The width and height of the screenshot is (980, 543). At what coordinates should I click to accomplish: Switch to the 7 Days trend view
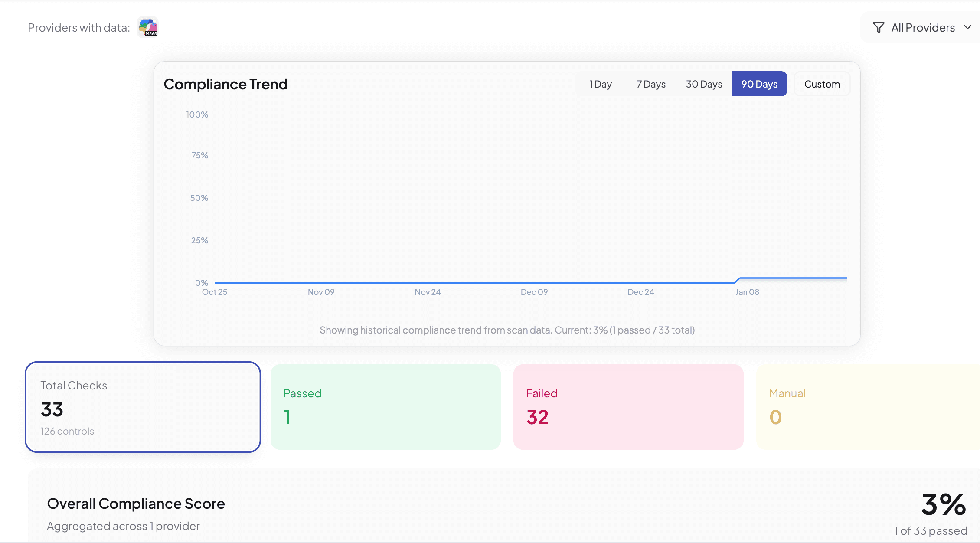650,84
